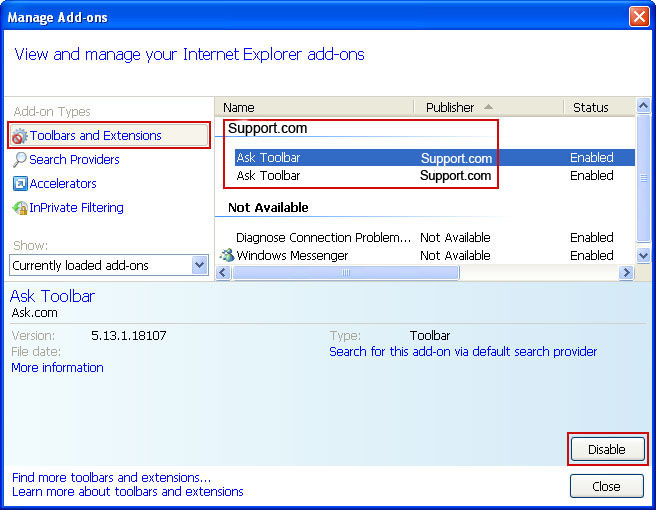This screenshot has height=510, width=656.
Task: Click Enabled status of Windows Messenger
Action: coord(592,256)
